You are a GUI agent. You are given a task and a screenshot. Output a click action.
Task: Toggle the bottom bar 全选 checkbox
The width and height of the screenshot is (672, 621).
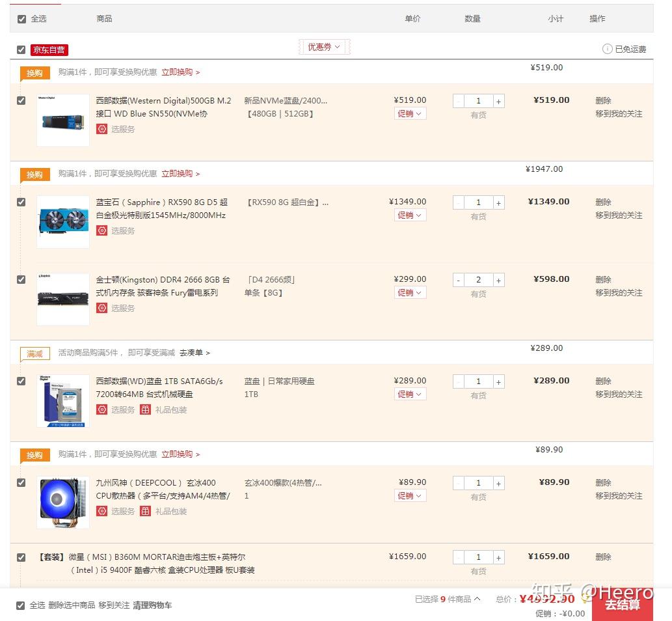20,605
